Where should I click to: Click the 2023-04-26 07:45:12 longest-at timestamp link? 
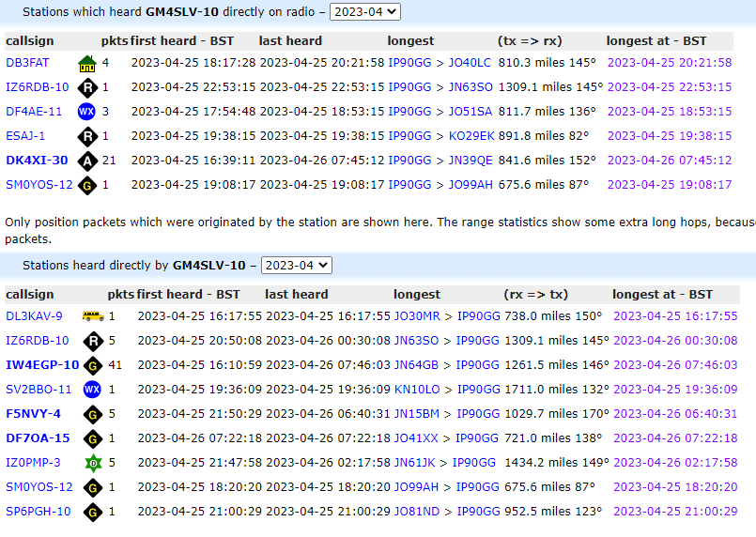669,161
